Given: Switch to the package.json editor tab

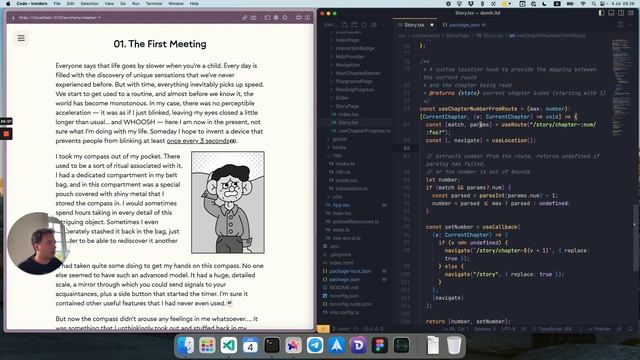Looking at the screenshot, I should [464, 25].
